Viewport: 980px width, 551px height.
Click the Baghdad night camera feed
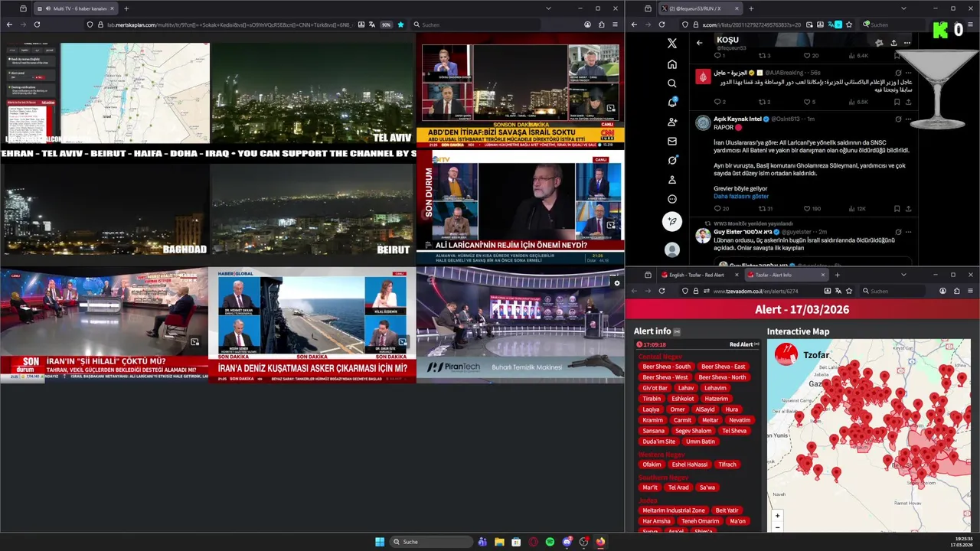tap(104, 210)
